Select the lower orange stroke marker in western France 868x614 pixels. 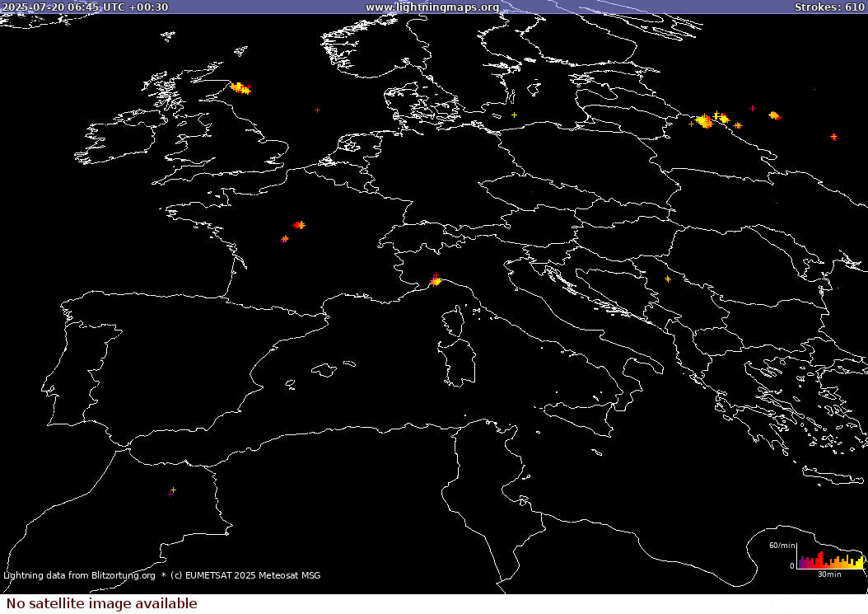coord(285,239)
